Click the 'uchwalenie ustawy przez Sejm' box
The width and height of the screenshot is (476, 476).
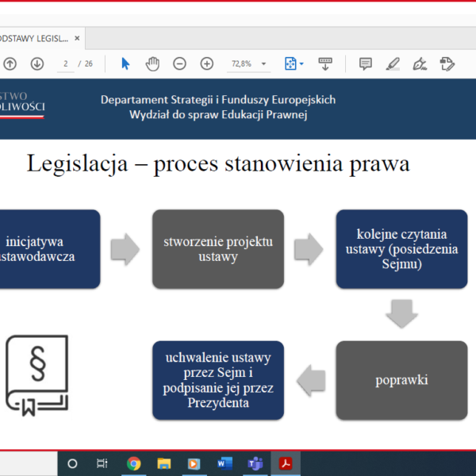(x=218, y=380)
